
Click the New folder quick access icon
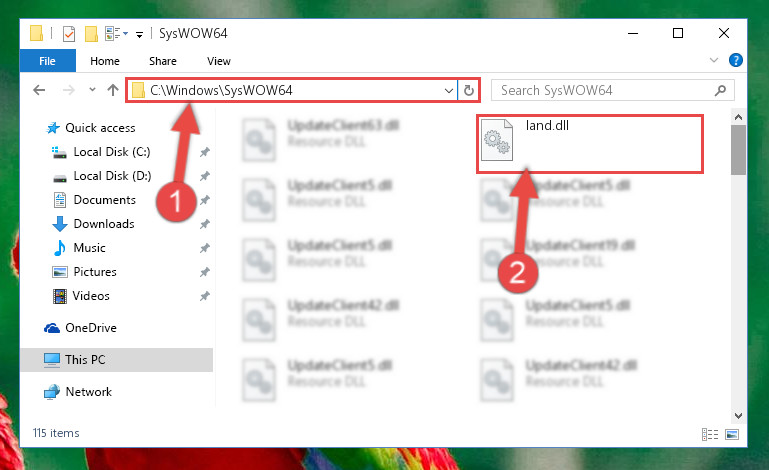pyautogui.click(x=91, y=33)
